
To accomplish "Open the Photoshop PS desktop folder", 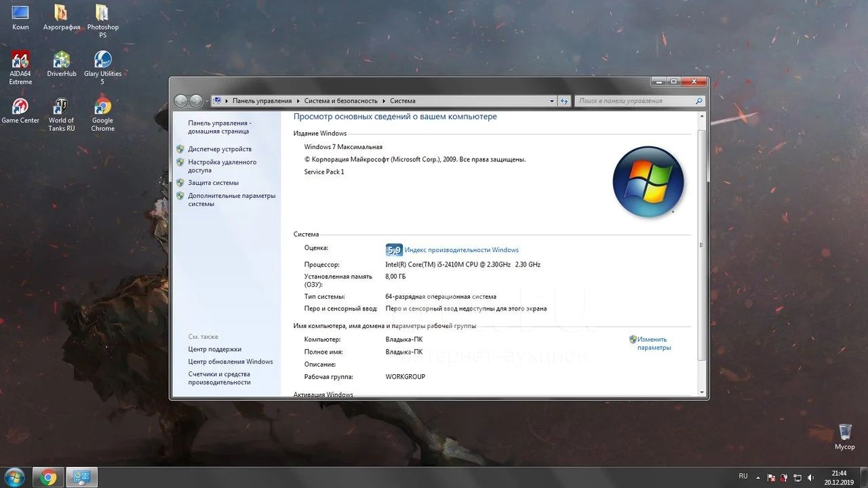I will tap(102, 22).
